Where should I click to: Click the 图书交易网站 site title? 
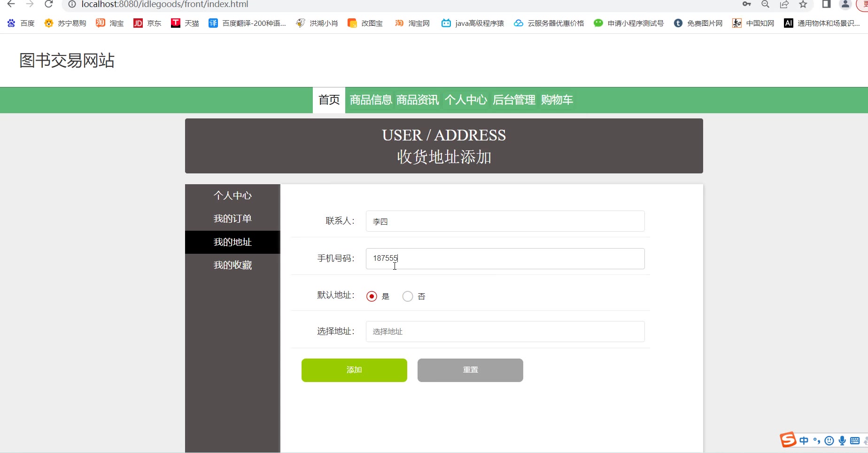click(67, 61)
